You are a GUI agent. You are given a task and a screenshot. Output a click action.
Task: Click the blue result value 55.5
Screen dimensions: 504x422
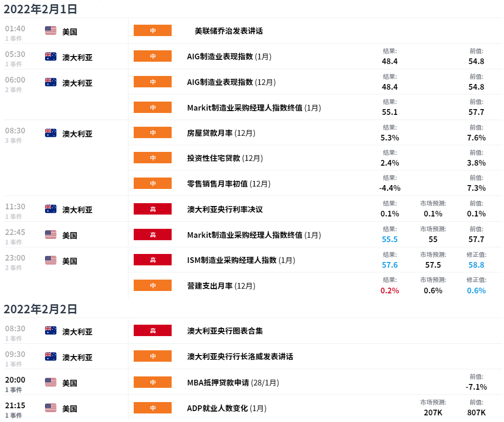390,240
